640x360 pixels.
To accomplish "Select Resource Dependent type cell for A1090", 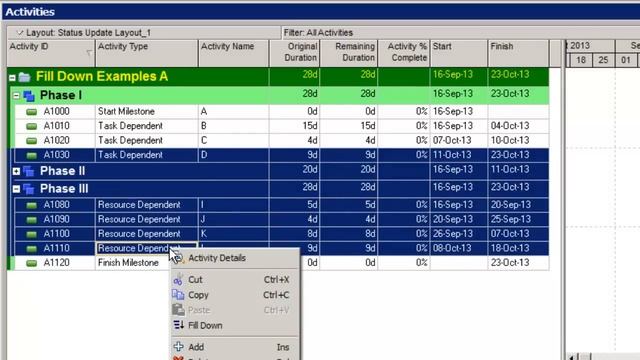I will pyautogui.click(x=147, y=220).
